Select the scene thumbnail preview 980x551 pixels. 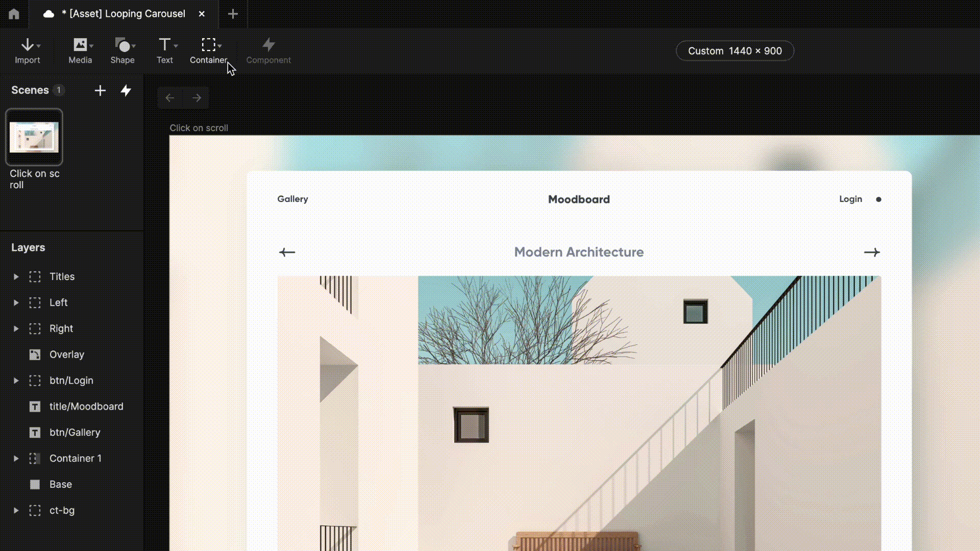point(34,138)
